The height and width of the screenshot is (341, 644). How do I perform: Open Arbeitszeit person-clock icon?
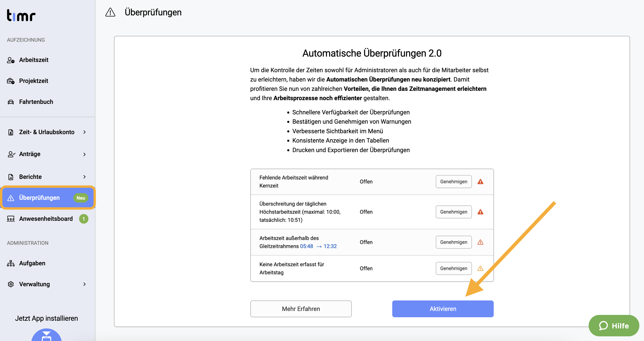11,60
